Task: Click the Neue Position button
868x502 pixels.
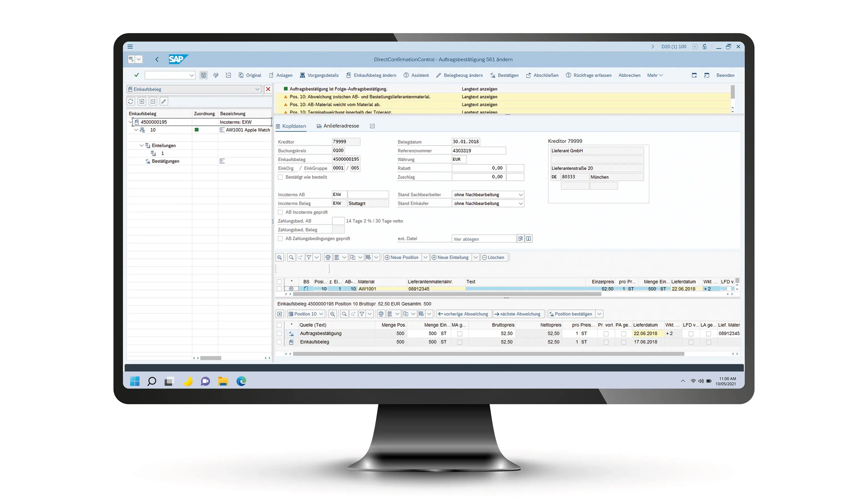Action: (402, 257)
